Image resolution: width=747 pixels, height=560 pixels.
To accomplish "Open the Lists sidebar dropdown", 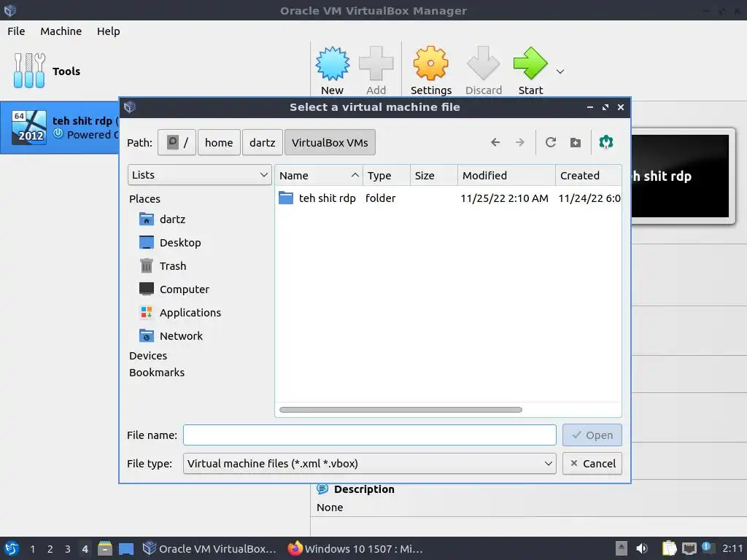I will coord(200,175).
